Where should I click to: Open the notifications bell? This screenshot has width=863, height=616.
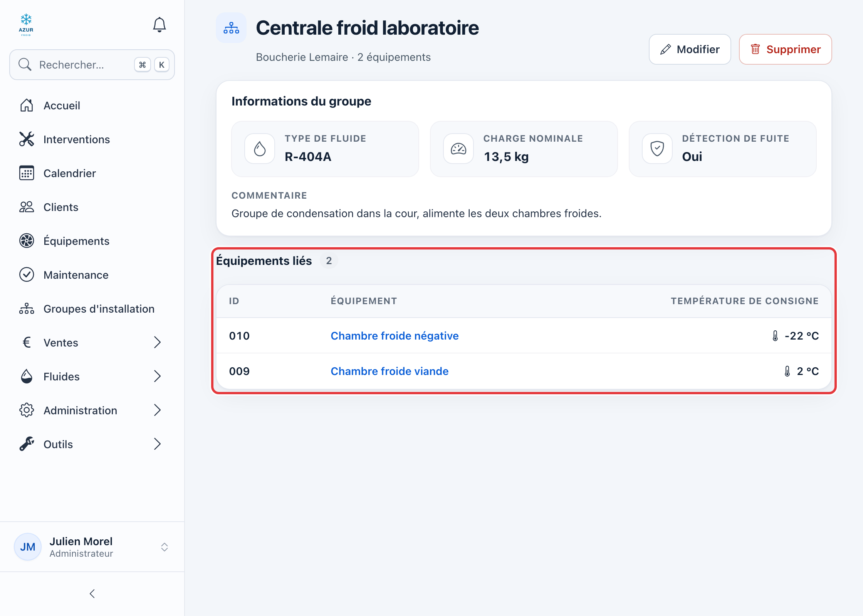(159, 25)
